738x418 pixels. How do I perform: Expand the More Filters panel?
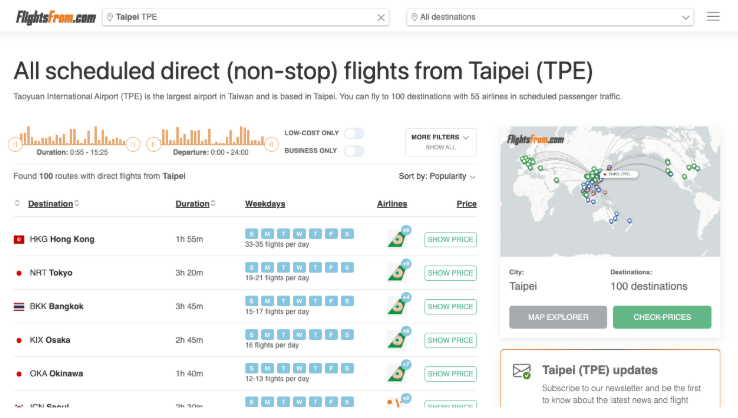click(440, 141)
